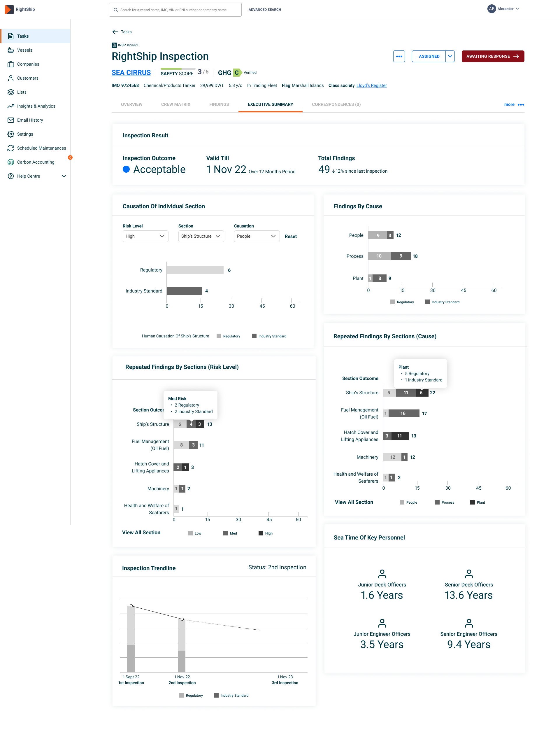Click the more tabs link

(509, 105)
